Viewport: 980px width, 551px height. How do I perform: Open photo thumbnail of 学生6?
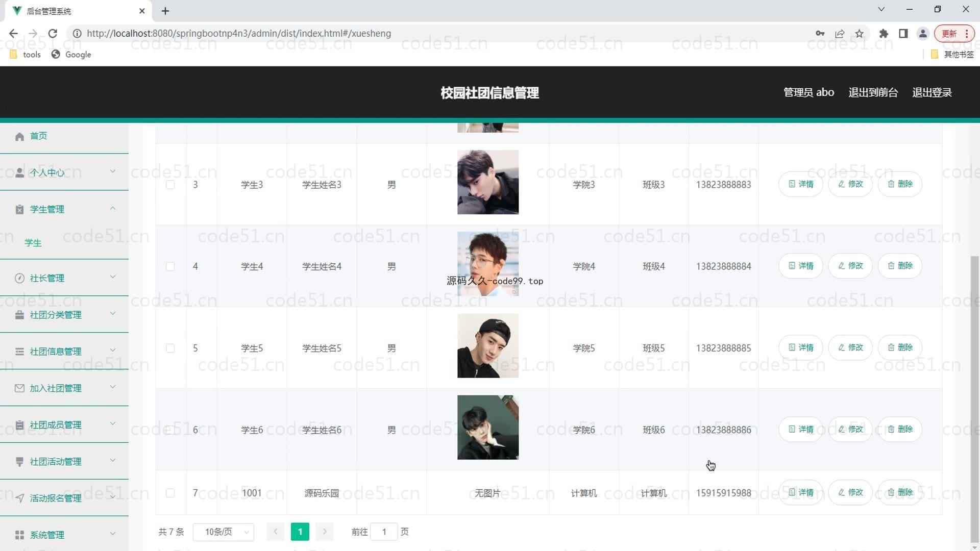pyautogui.click(x=488, y=428)
